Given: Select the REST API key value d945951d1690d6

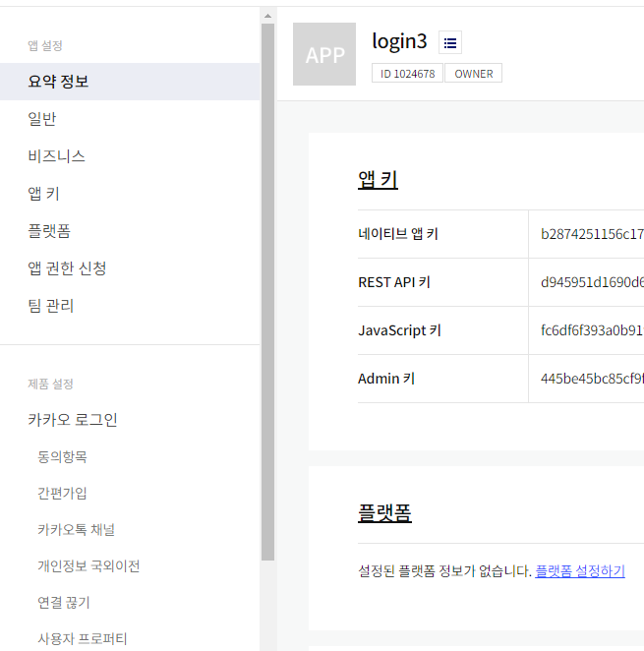Looking at the screenshot, I should tap(592, 282).
